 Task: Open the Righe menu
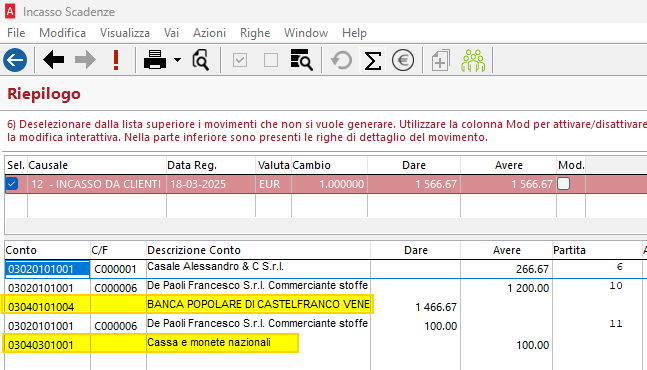pos(255,33)
